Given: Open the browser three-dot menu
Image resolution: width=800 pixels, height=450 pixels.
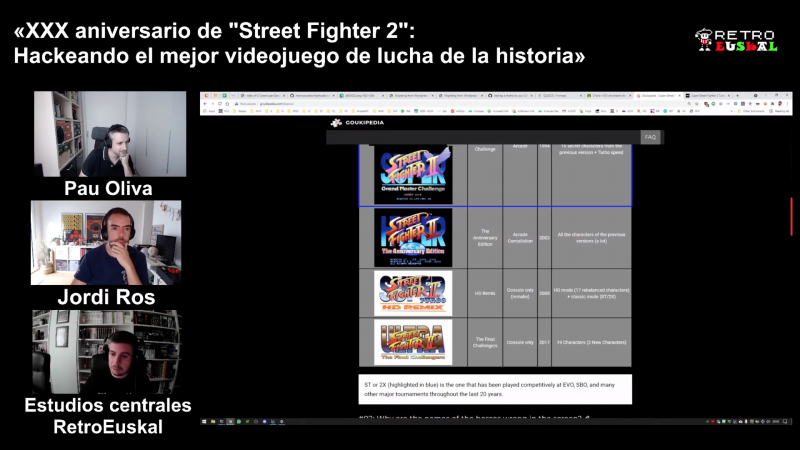Looking at the screenshot, I should coord(787,104).
